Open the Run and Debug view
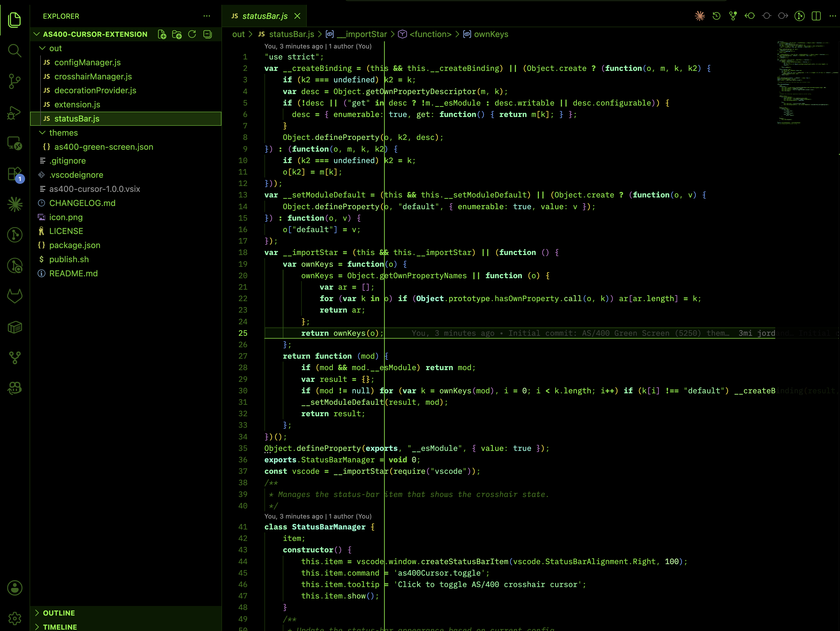 [x=14, y=113]
